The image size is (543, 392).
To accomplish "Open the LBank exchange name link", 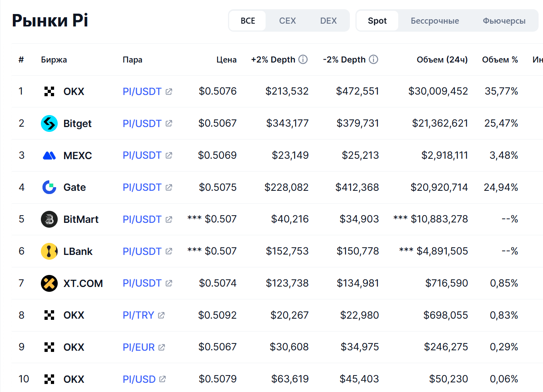I will pyautogui.click(x=78, y=251).
